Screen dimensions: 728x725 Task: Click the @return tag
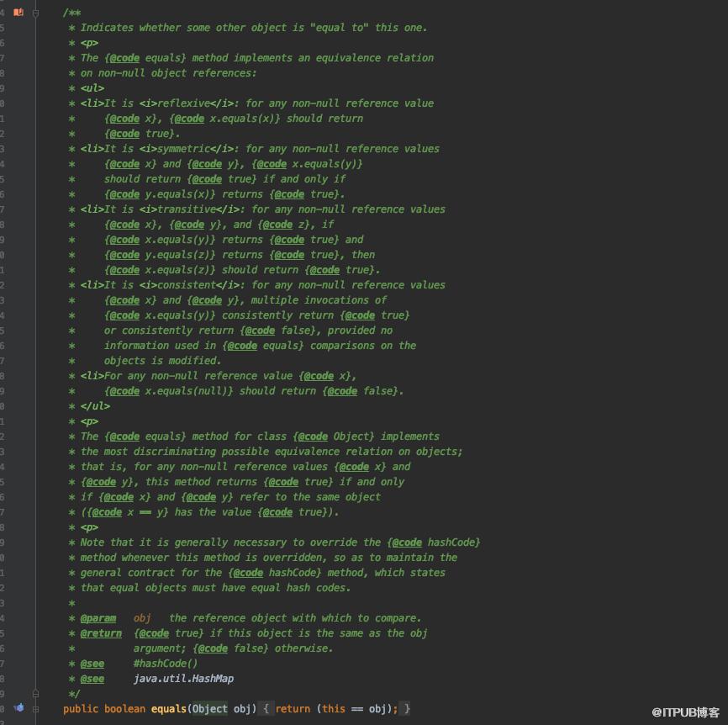tap(101, 633)
